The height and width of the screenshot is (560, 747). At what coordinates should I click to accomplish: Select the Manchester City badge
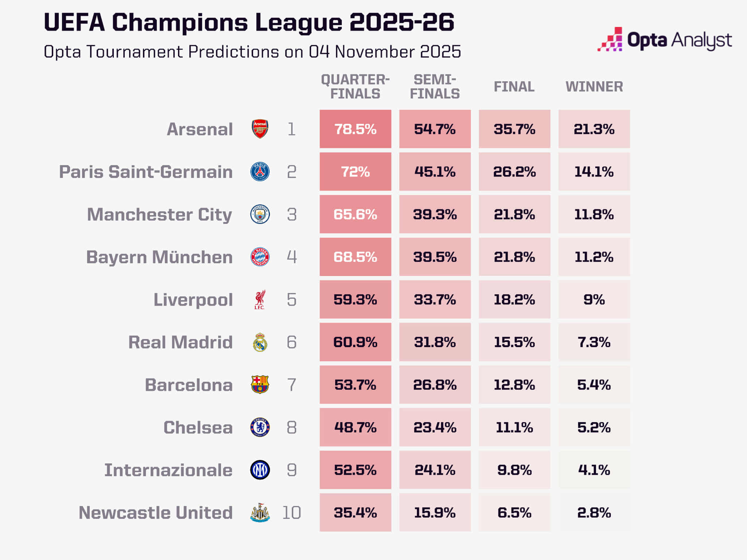tap(260, 214)
